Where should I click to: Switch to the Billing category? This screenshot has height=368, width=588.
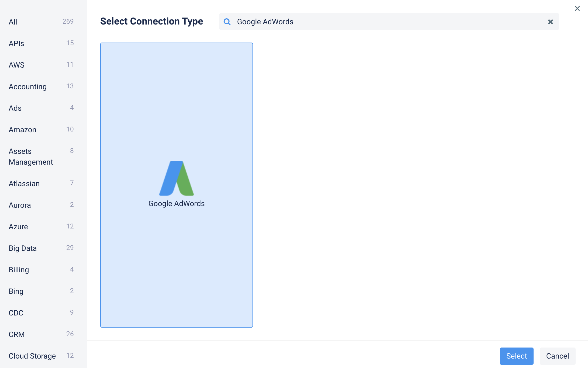(x=41, y=269)
